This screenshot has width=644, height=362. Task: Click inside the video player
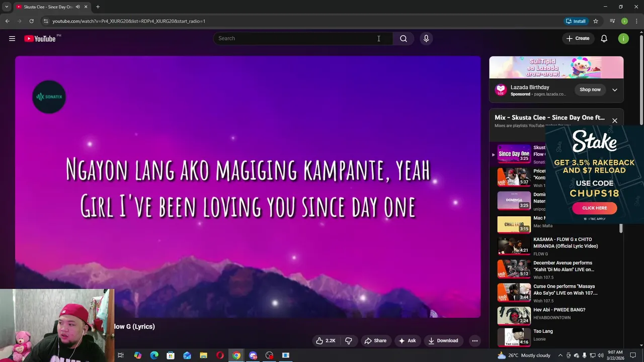click(248, 187)
